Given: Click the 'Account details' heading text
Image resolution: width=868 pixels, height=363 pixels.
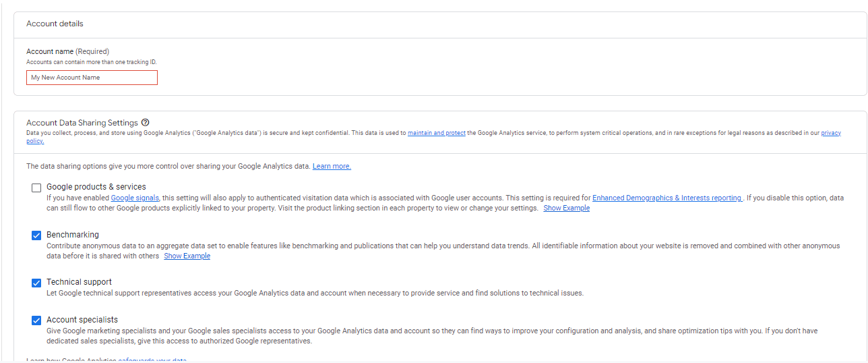Looking at the screenshot, I should click(x=55, y=24).
